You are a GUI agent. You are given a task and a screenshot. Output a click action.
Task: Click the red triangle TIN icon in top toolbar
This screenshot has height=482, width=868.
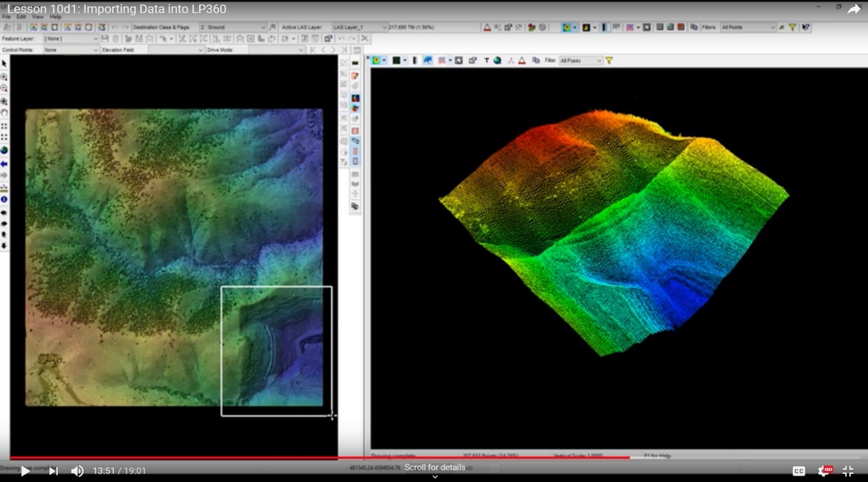pyautogui.click(x=487, y=27)
